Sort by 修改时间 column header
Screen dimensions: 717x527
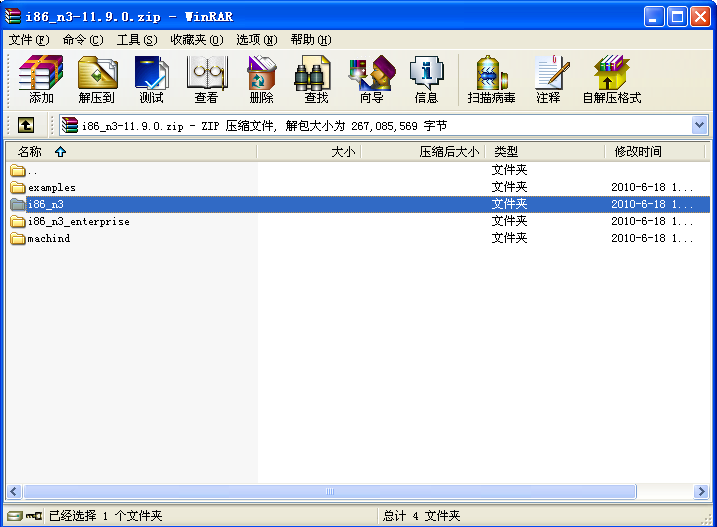655,151
